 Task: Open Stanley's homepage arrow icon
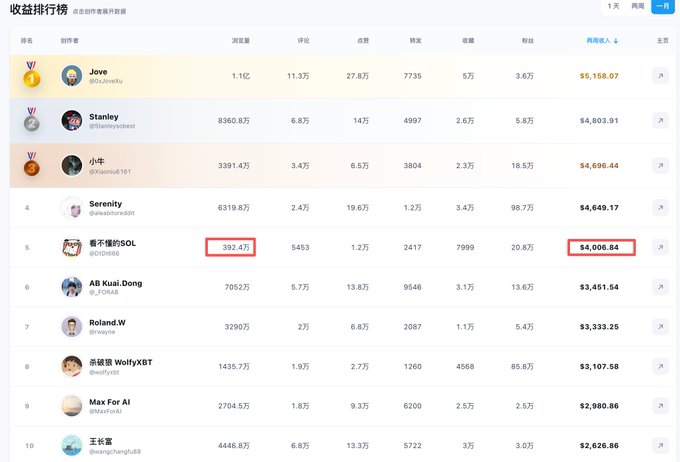(x=660, y=121)
